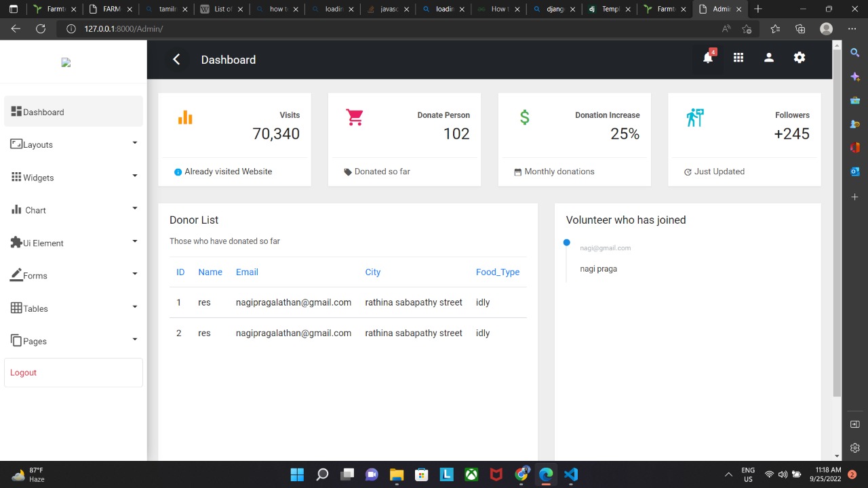This screenshot has width=868, height=488.
Task: Click the Food_Type column header
Action: pyautogui.click(x=498, y=272)
